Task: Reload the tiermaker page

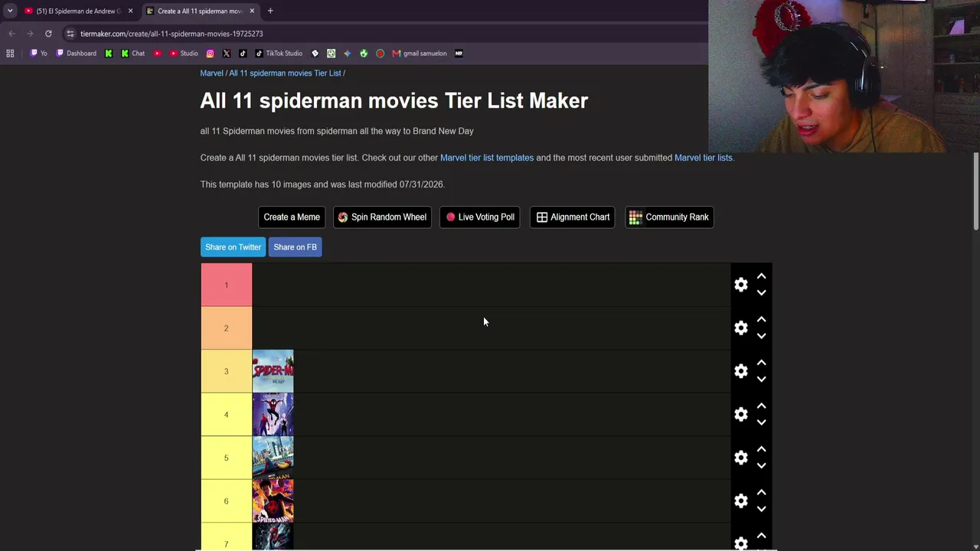Action: tap(48, 34)
